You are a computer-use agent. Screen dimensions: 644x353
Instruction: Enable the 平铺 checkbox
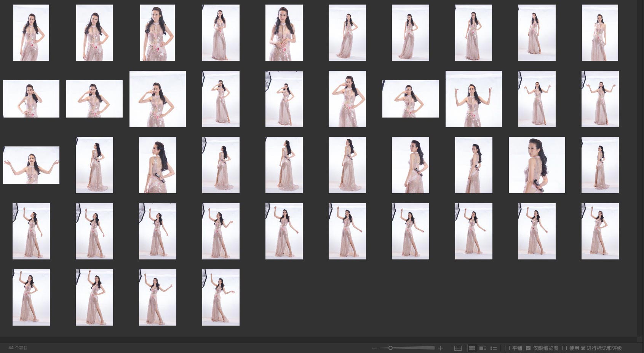click(507, 348)
